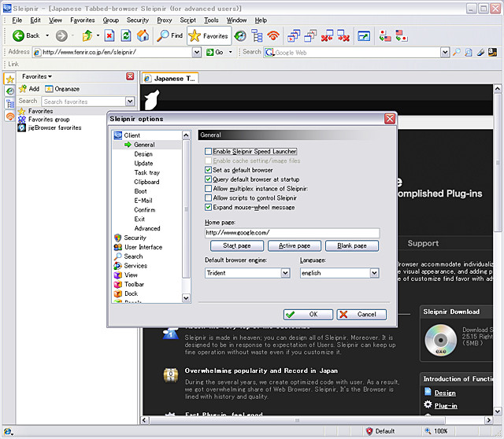Open the RSS feed toolbar icon
The image size is (504, 439).
tap(273, 35)
